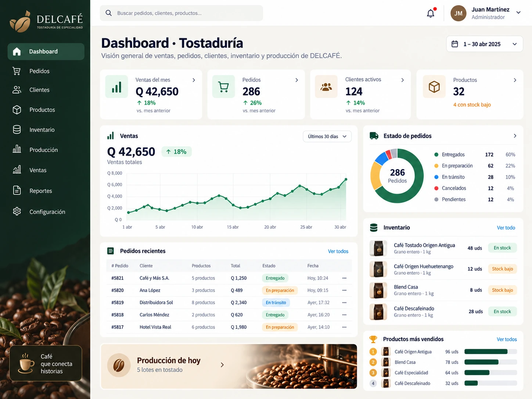Click the Blend Casa sales progress bar
This screenshot has height=399, width=532.
pos(490,362)
